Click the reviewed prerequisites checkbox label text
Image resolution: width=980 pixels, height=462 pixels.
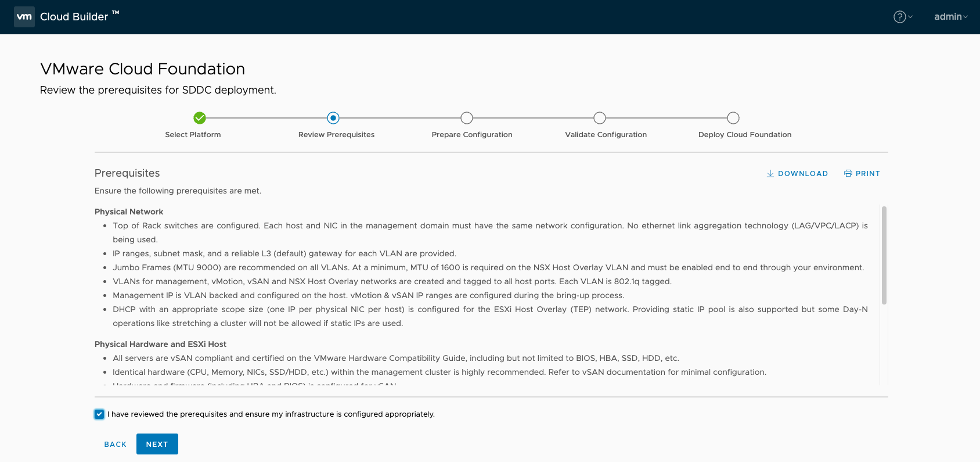pos(271,414)
